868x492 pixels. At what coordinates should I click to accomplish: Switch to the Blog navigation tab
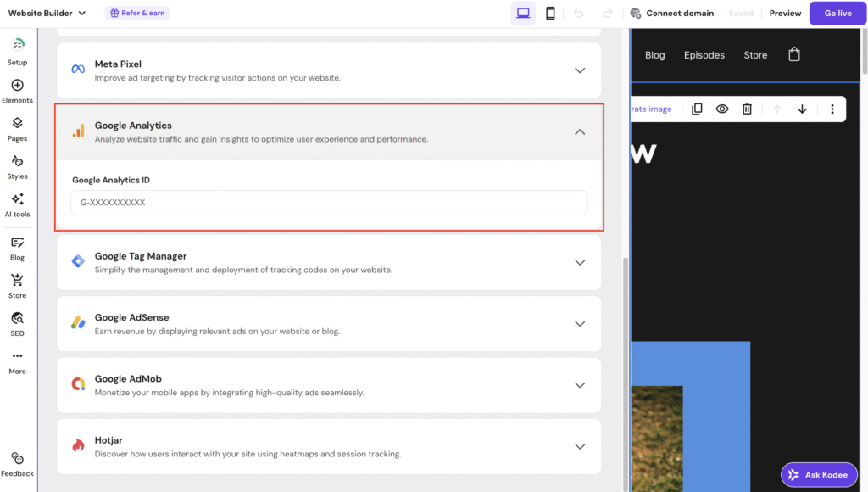point(654,54)
